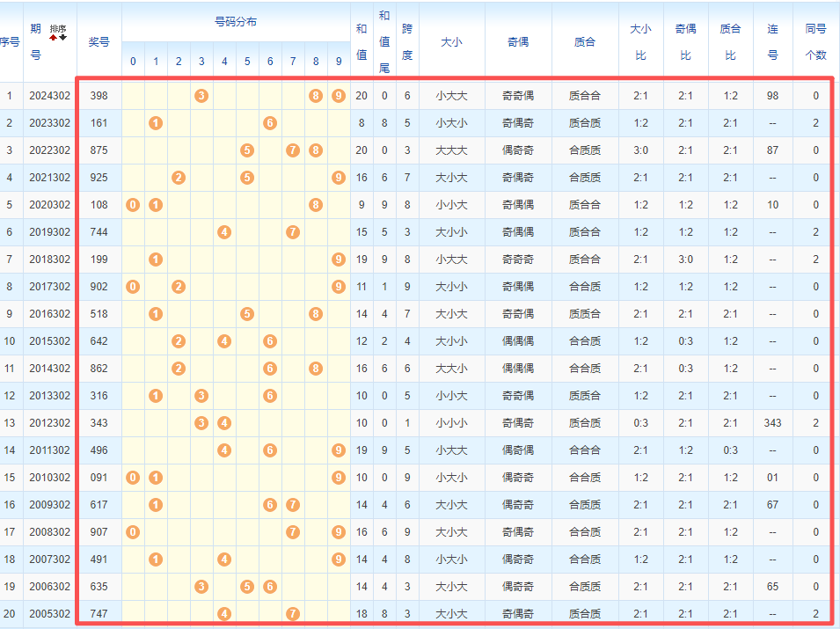Click orange ball 2 in row 2017302
840x629 pixels.
(x=179, y=287)
